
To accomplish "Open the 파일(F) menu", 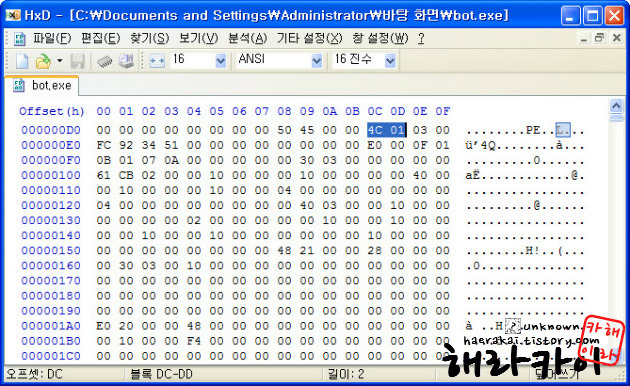I will point(52,39).
